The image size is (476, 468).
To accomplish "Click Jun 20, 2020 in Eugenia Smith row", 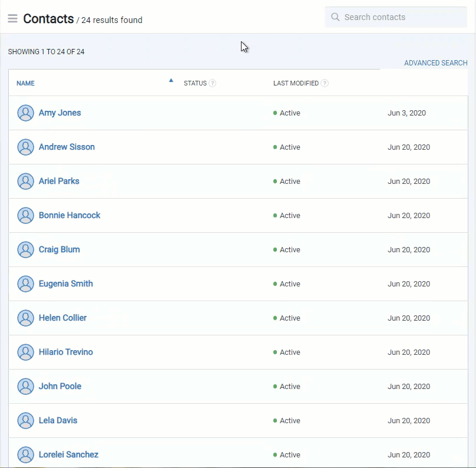I will tap(409, 284).
